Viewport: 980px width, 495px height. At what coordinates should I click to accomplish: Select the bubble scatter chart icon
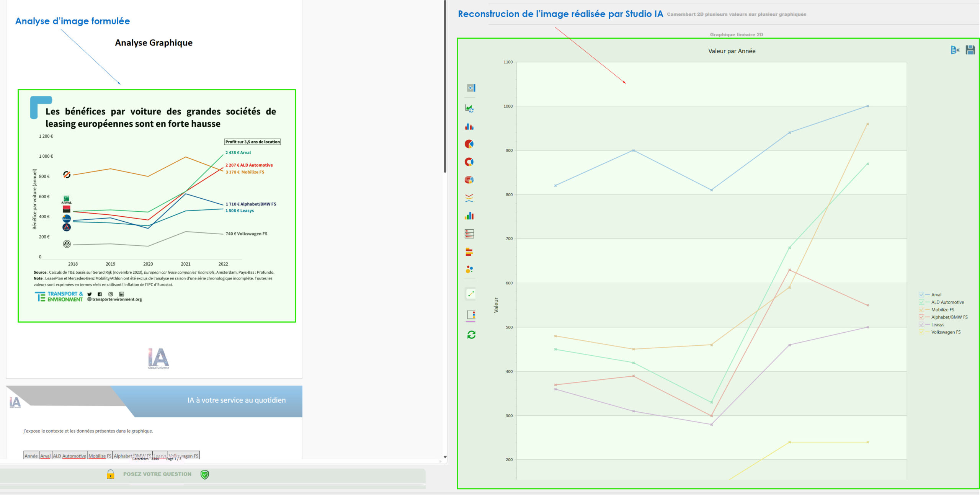[x=469, y=270]
